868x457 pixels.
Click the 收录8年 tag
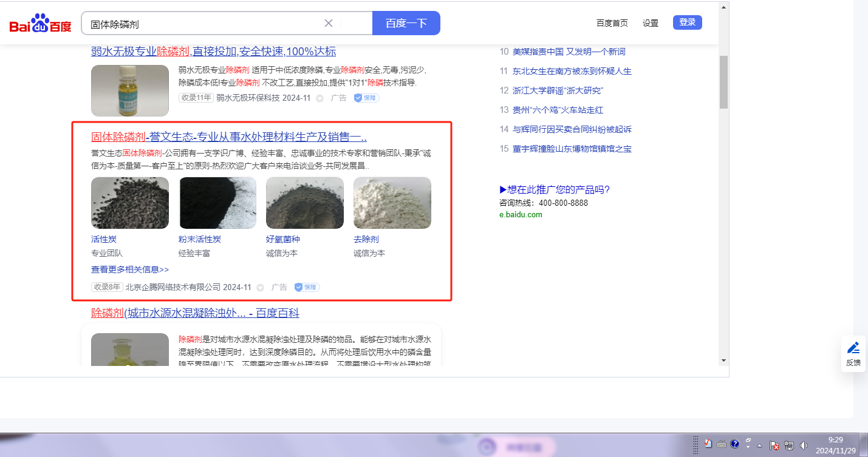pos(108,287)
